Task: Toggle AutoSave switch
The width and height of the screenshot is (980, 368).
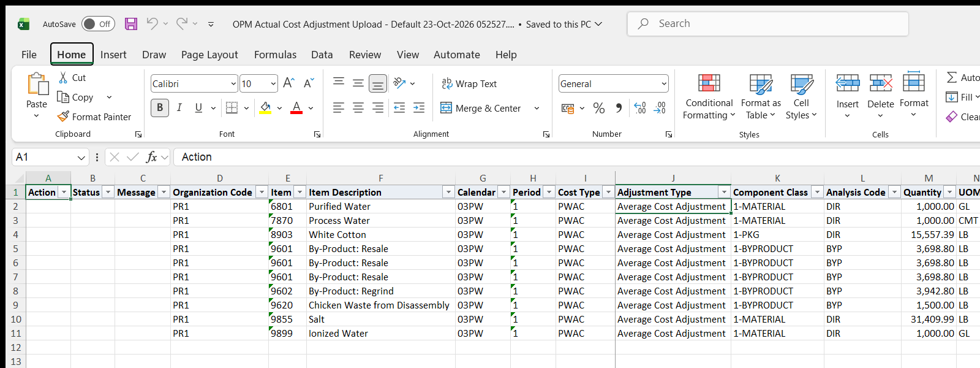Action: click(98, 24)
